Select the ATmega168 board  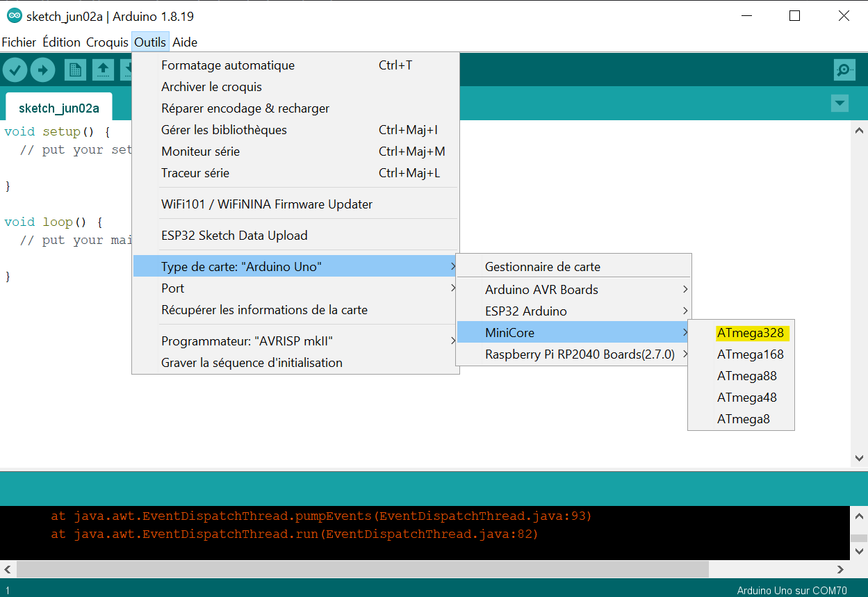click(741, 354)
